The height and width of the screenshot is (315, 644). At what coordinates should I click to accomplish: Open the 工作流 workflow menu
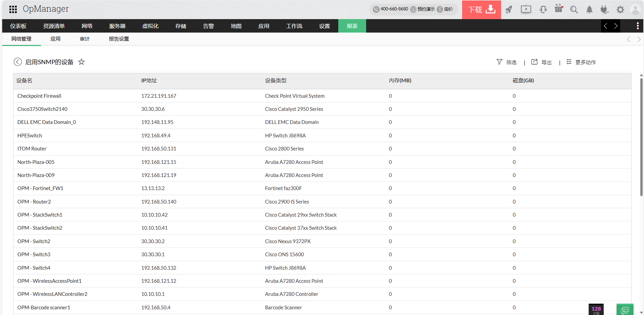click(294, 26)
